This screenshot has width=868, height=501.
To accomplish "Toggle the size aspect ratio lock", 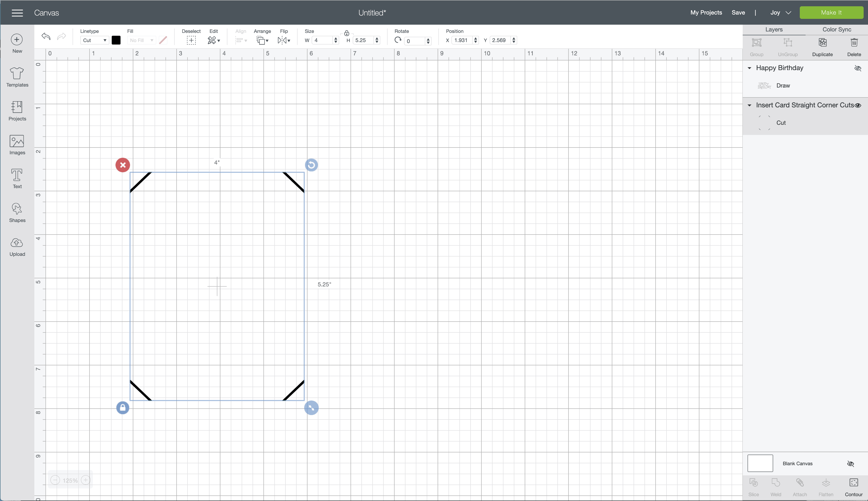I will (x=347, y=33).
